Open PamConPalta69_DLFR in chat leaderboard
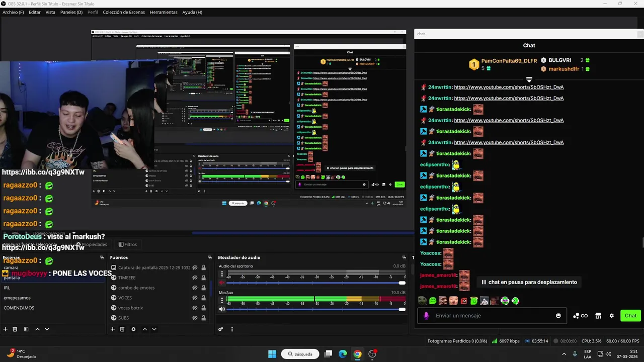The width and height of the screenshot is (644, 362). [x=509, y=61]
